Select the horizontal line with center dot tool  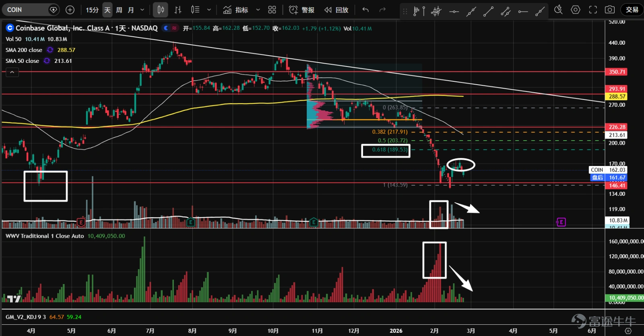coord(454,12)
